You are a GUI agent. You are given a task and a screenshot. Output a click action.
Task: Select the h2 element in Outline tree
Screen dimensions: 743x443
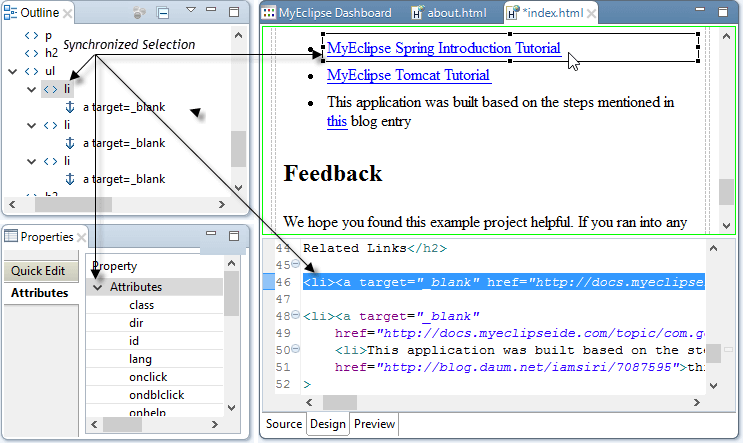51,53
